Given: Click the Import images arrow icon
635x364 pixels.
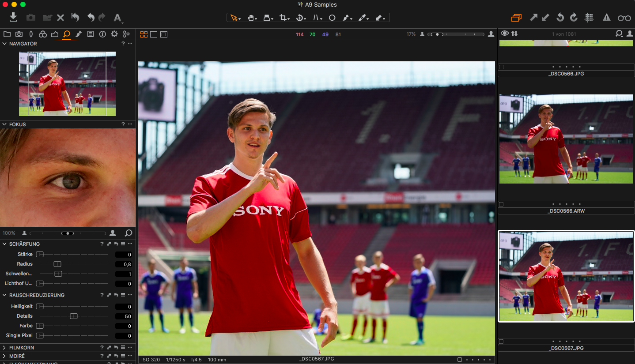Looking at the screenshot, I should click(x=13, y=17).
